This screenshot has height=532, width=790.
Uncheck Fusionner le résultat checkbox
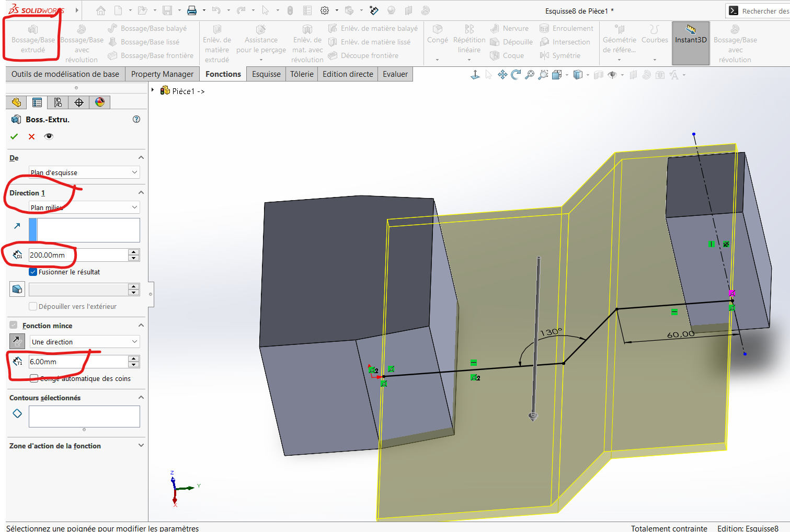pyautogui.click(x=33, y=272)
